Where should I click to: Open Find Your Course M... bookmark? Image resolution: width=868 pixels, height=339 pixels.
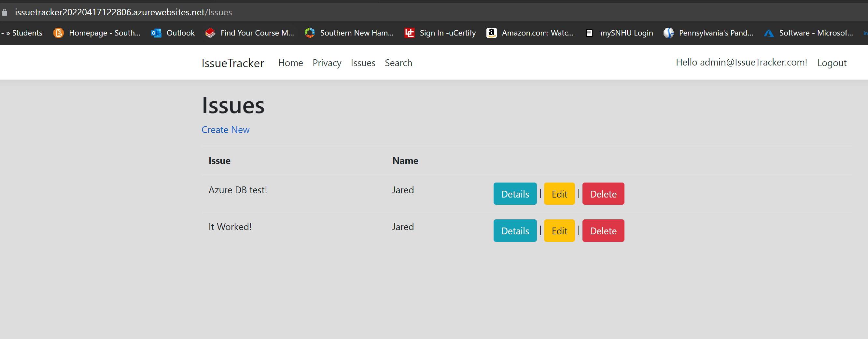pyautogui.click(x=250, y=33)
